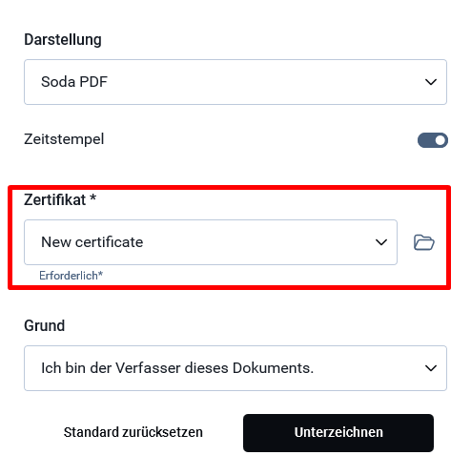Open the folder icon to browse certificates
Viewport: 471px width, 476px height.
click(424, 242)
